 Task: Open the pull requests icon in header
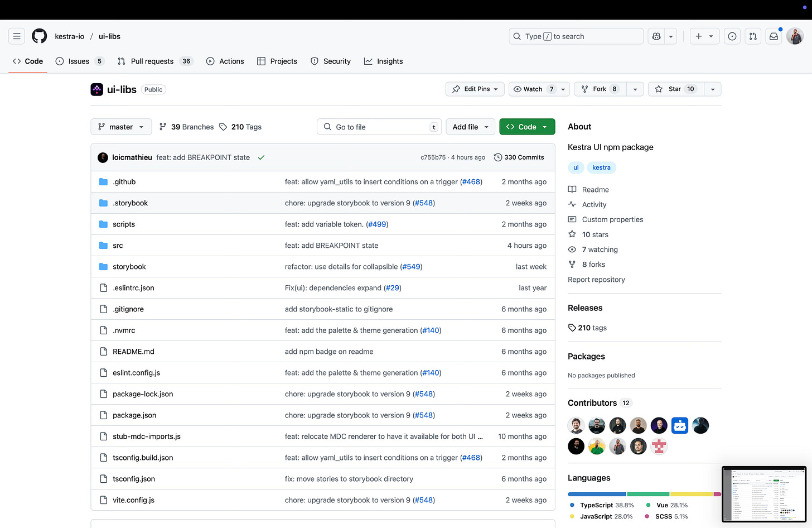(753, 36)
